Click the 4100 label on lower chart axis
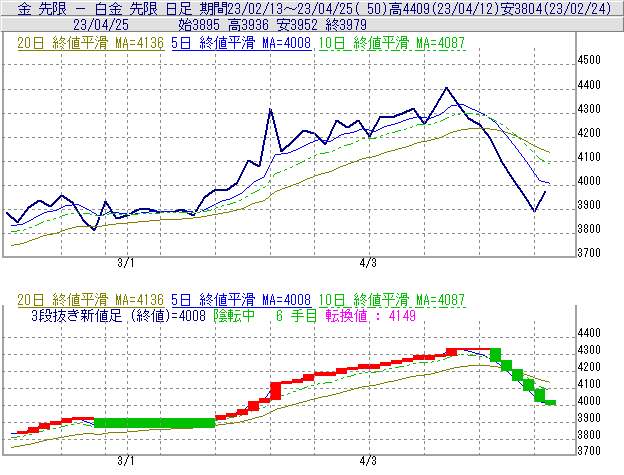The height and width of the screenshot is (475, 624). point(589,384)
